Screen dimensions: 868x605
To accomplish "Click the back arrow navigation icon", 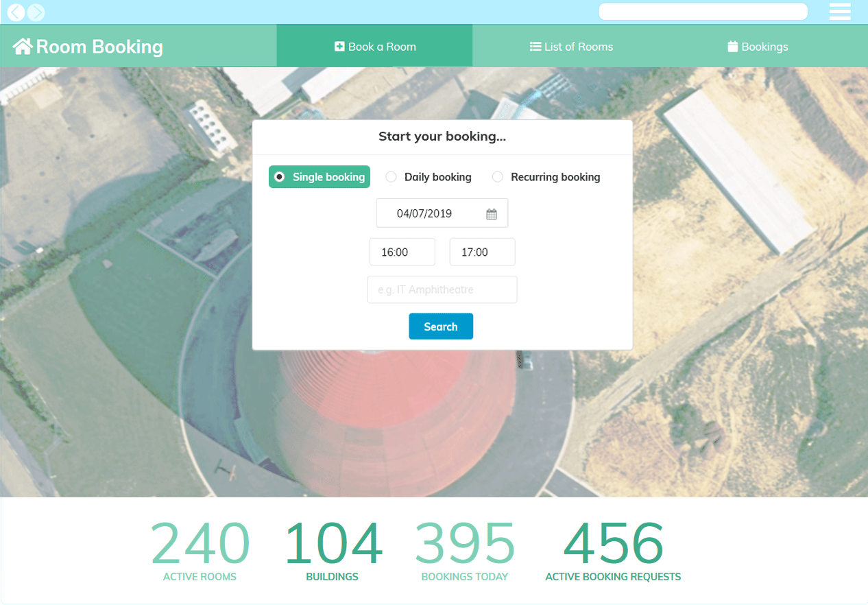I will [16, 12].
